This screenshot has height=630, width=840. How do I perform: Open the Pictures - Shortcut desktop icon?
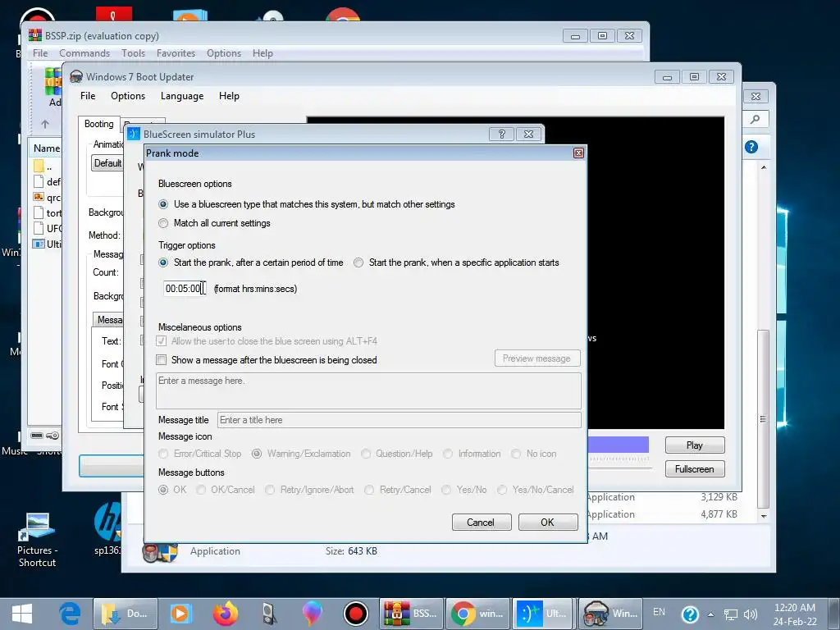[x=37, y=539]
